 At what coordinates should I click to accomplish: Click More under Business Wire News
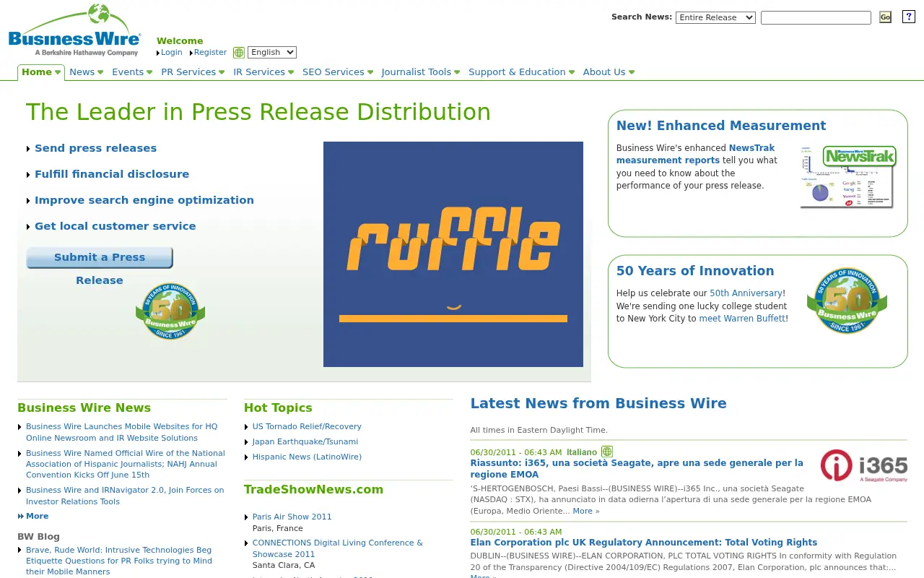point(38,516)
